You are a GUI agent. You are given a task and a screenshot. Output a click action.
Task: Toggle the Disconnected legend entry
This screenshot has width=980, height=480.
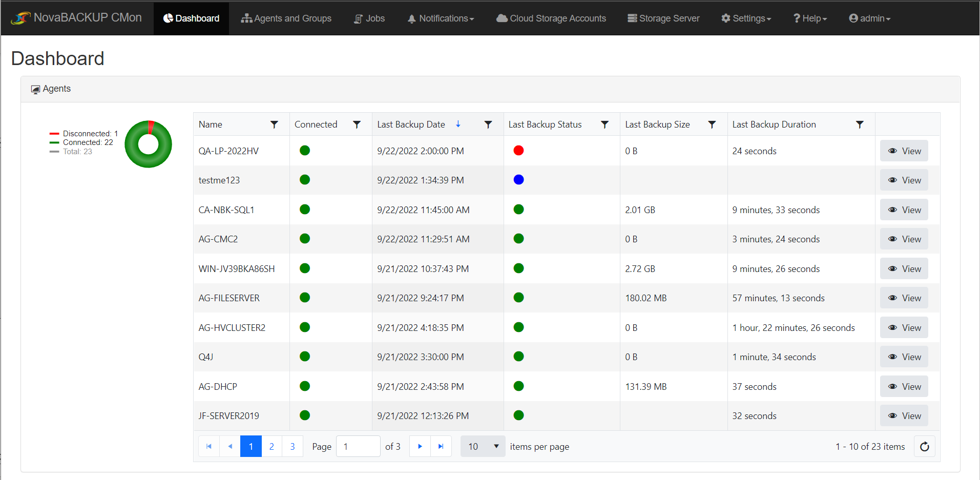pyautogui.click(x=84, y=134)
